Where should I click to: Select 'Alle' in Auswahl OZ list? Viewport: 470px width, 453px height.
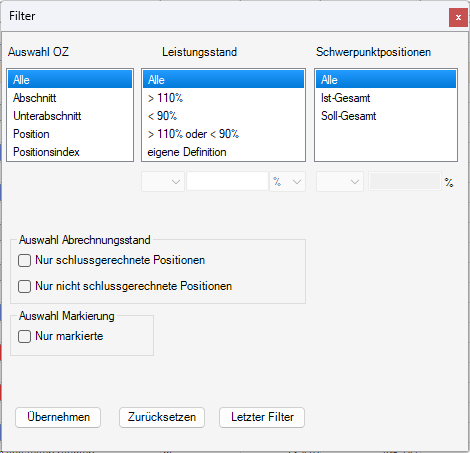(70, 80)
